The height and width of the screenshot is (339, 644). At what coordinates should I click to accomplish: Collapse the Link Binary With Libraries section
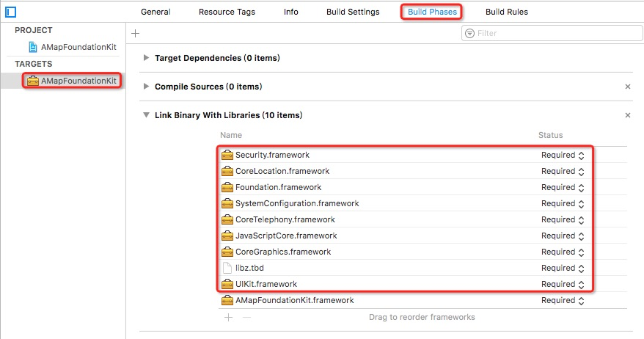(x=147, y=115)
